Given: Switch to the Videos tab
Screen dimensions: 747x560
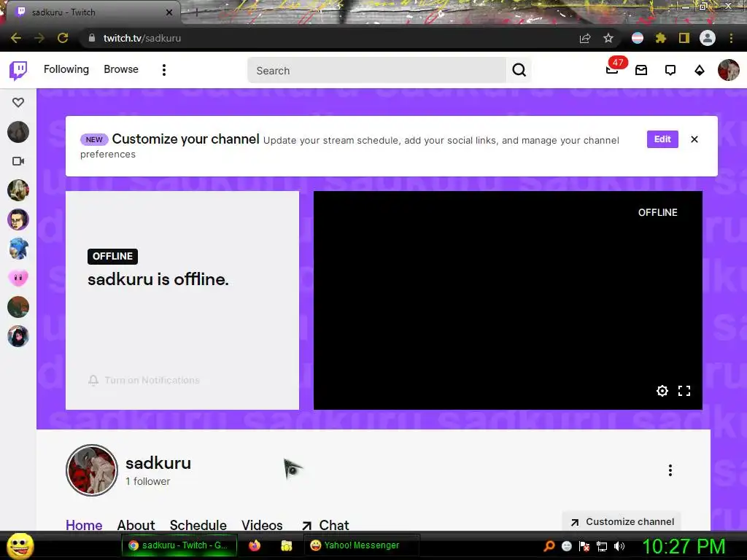Looking at the screenshot, I should coord(262,525).
